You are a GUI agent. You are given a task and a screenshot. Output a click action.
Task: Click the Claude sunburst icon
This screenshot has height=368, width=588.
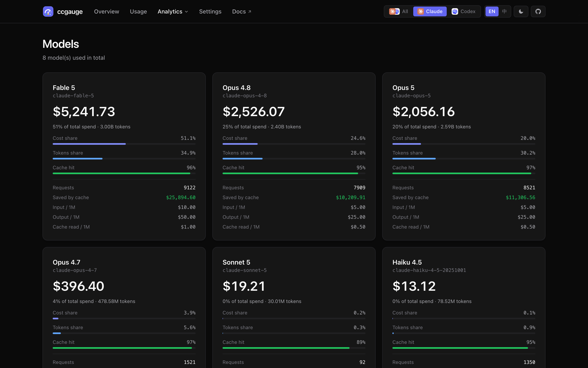[421, 11]
